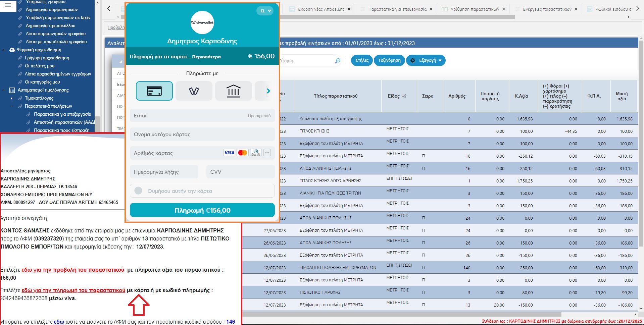Click the Mastercard logo in the card number field
This screenshot has width=644, height=325.
tap(242, 153)
